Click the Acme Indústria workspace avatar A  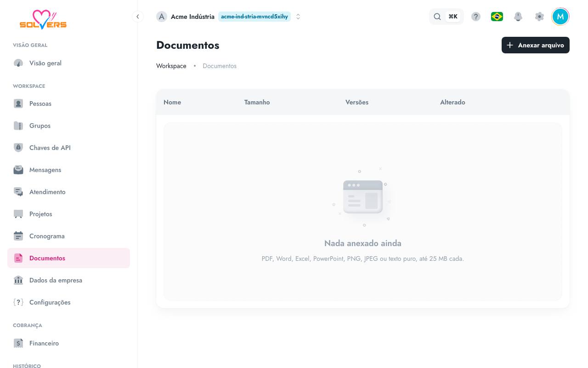tap(162, 17)
